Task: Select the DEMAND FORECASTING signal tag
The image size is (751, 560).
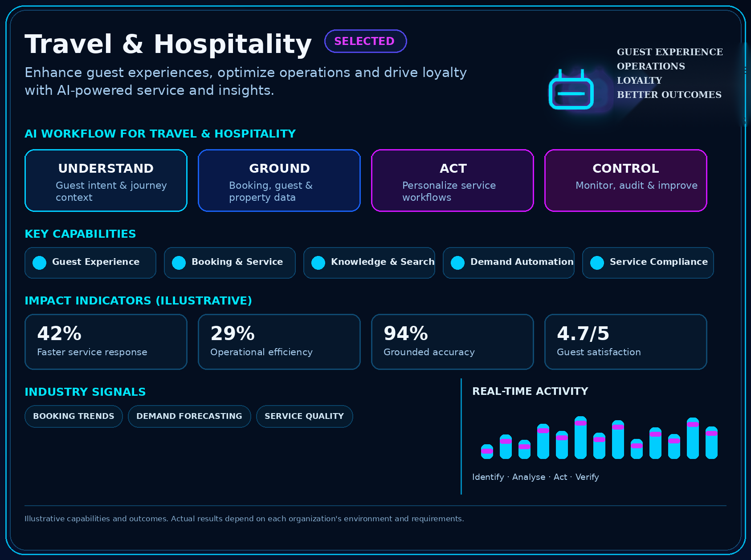Action: pyautogui.click(x=189, y=416)
